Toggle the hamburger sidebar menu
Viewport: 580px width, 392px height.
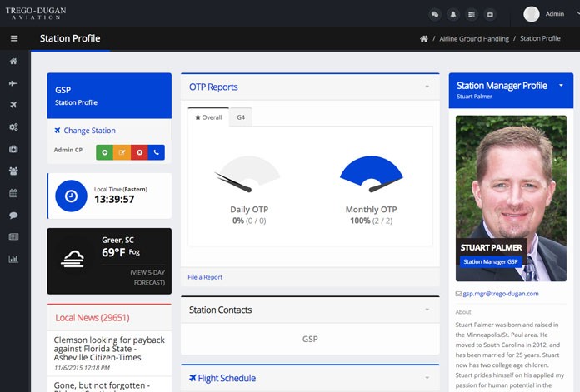click(x=14, y=38)
